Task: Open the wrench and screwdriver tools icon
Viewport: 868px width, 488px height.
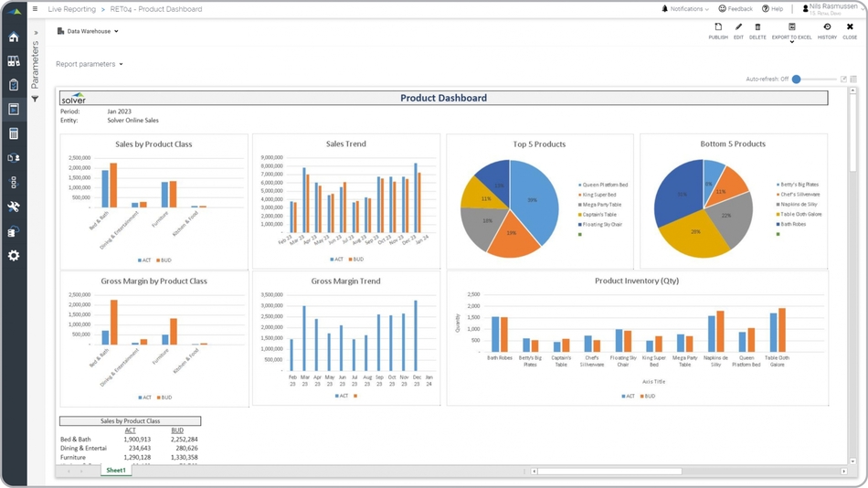Action: (14, 207)
